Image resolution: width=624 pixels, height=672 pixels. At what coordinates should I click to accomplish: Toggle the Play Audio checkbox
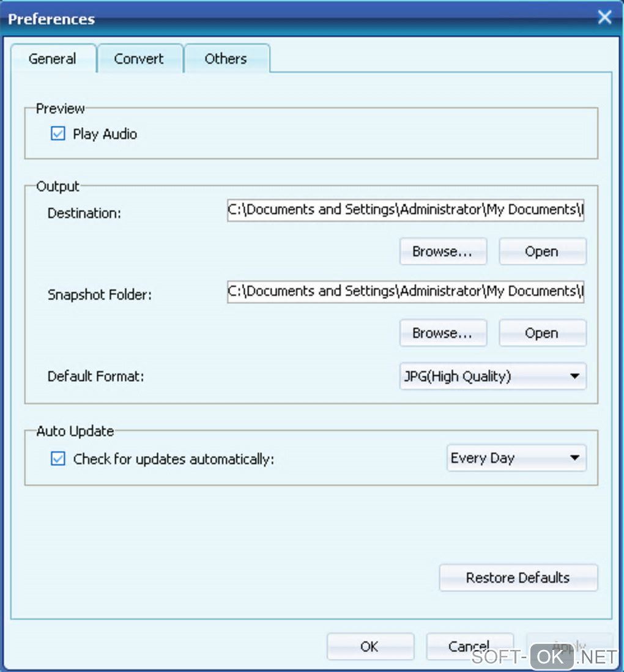pos(58,134)
